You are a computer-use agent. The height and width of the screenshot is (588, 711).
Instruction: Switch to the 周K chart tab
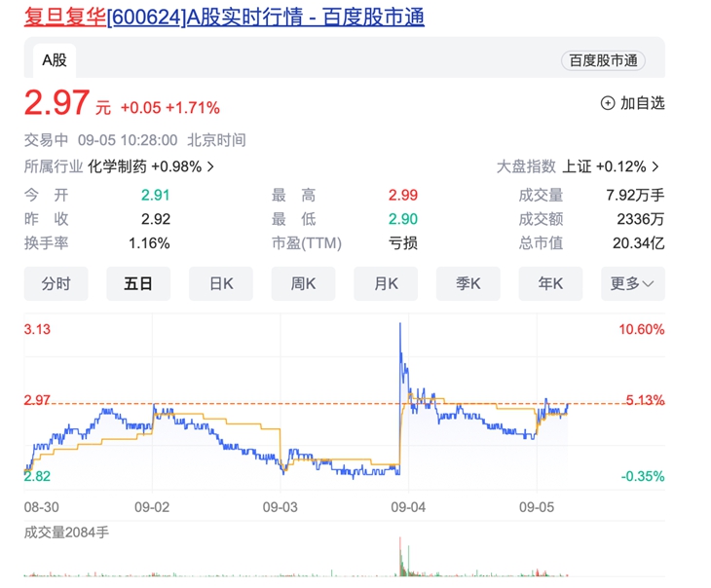click(x=303, y=284)
